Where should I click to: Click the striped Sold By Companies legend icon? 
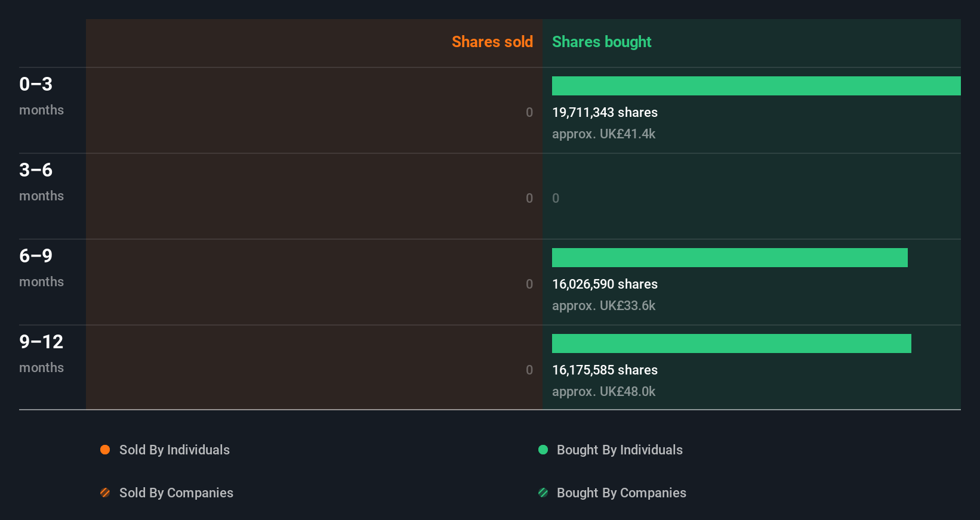(105, 493)
